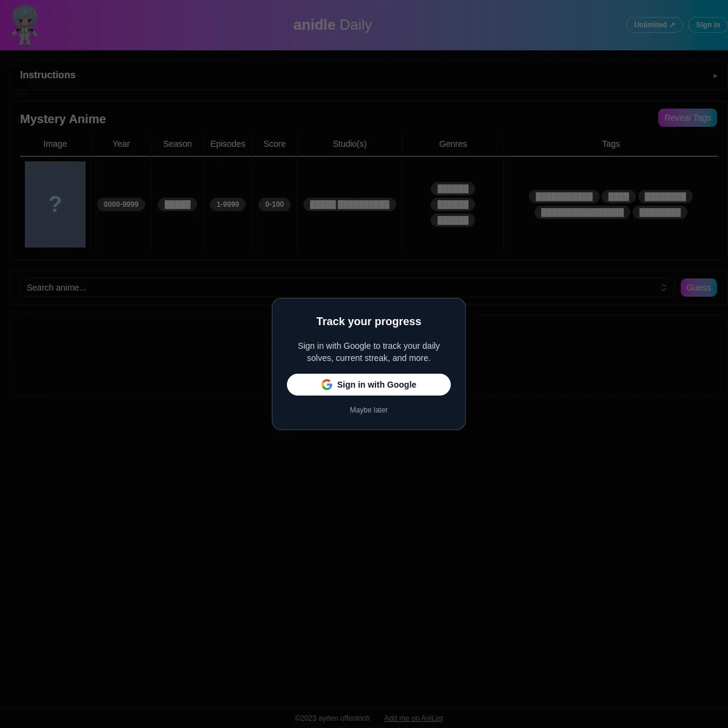Click the Year column header
The width and height of the screenshot is (728, 728).
(x=121, y=144)
